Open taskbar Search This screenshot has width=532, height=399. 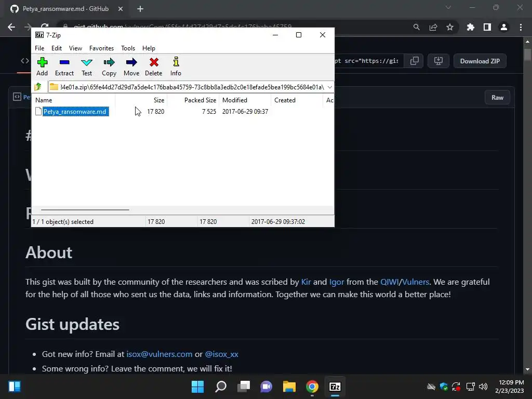[x=221, y=387]
